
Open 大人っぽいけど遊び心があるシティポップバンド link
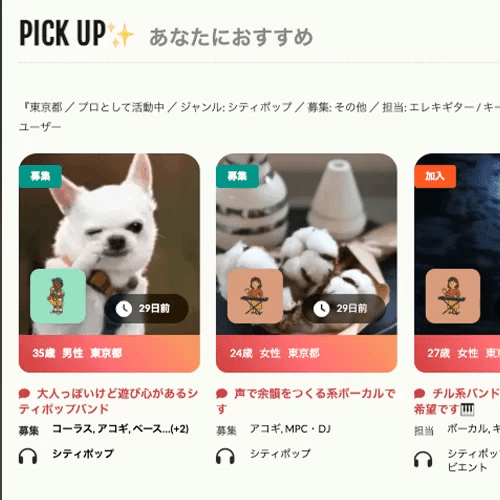(109, 401)
